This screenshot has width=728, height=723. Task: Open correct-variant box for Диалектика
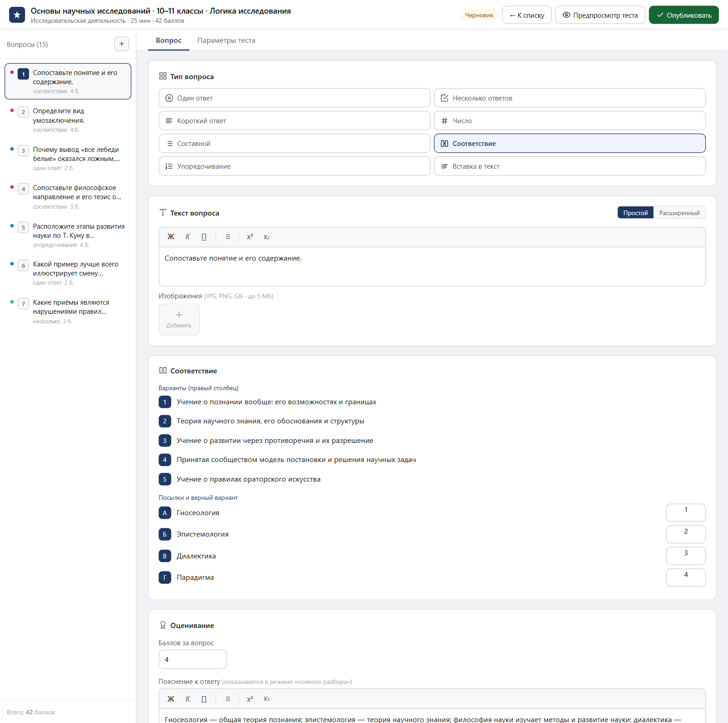coord(686,556)
